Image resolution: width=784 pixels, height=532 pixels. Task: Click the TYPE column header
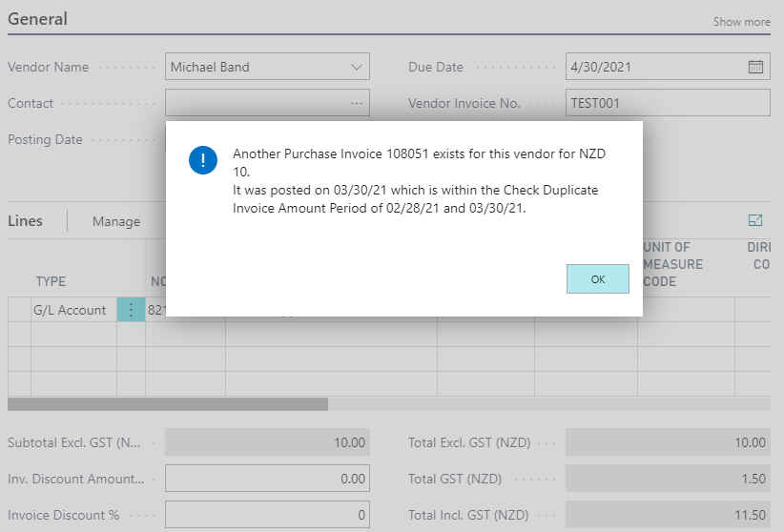coord(51,281)
